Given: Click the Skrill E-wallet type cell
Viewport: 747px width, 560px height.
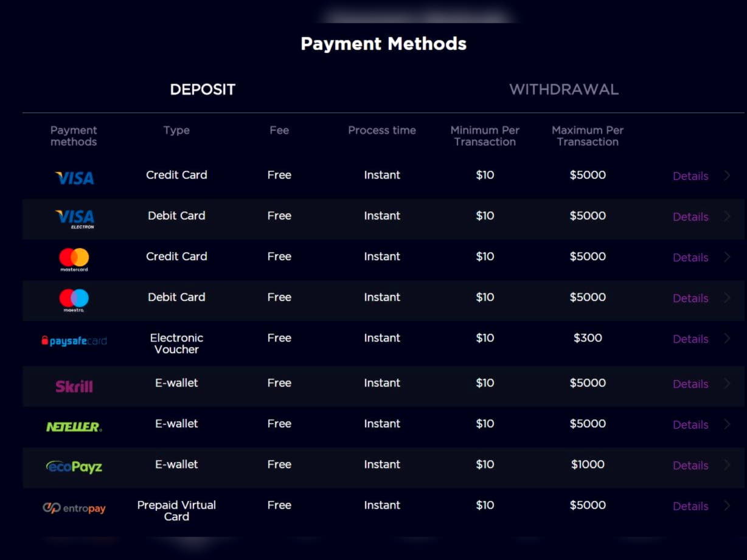Looking at the screenshot, I should pyautogui.click(x=176, y=383).
